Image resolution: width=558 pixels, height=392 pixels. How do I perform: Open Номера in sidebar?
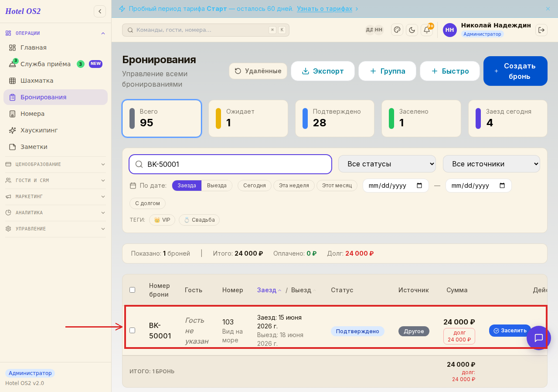(55, 114)
